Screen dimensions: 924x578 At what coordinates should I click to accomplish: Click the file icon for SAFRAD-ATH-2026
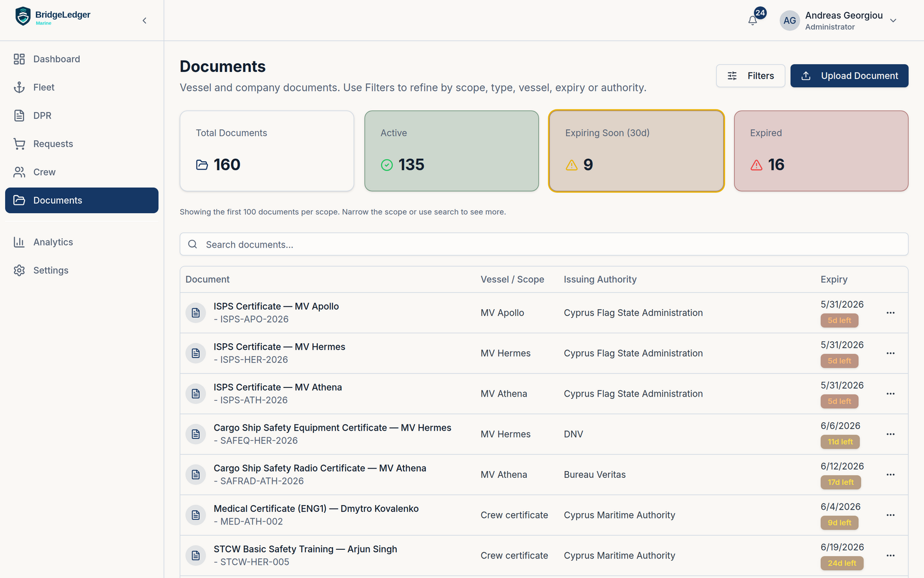coord(196,475)
